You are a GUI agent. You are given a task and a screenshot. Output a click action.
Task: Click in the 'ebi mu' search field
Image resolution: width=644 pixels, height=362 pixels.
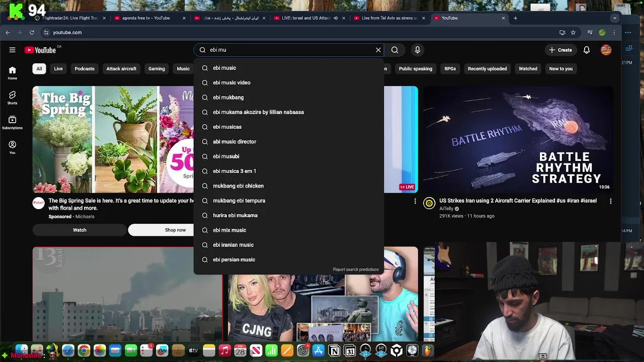tap(289, 50)
